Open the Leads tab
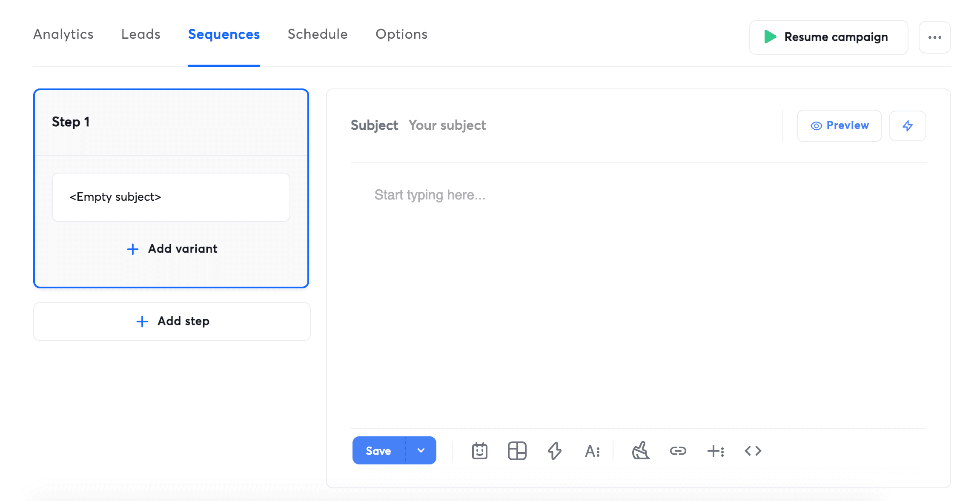 click(141, 34)
